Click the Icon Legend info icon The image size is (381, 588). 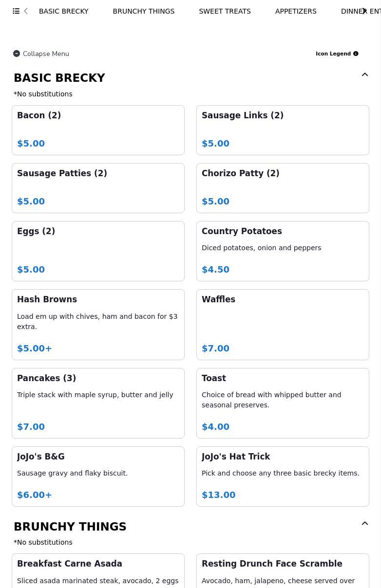coord(356,54)
